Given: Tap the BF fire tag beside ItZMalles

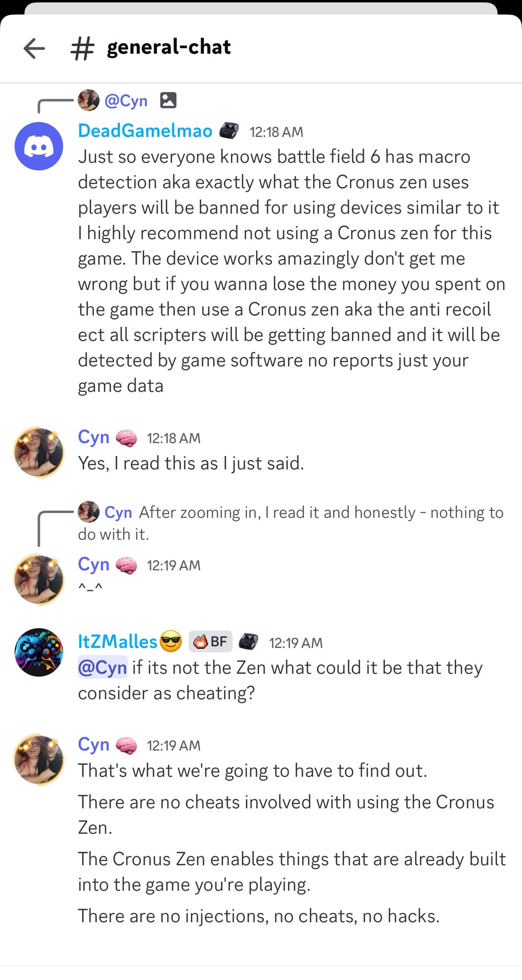Looking at the screenshot, I should point(211,641).
